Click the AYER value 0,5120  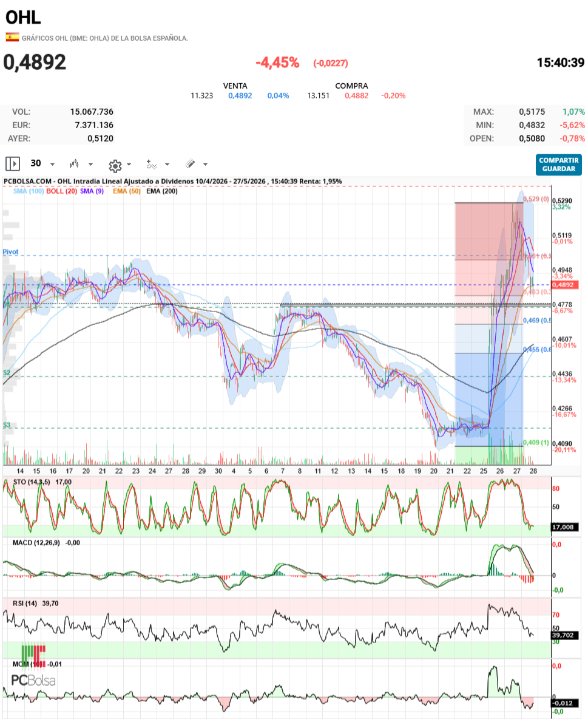[100, 138]
